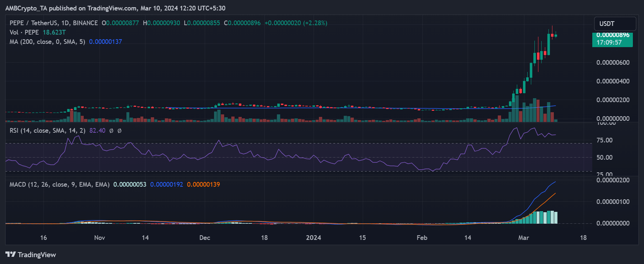Click the MACD 0.00000100 axis label
The height and width of the screenshot is (264, 644).
(613, 202)
